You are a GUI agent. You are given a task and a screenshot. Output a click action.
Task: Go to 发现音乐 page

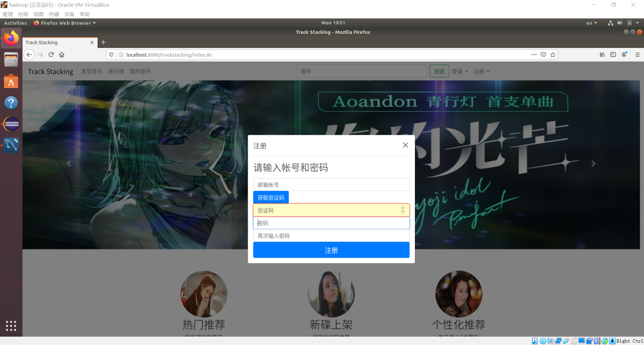tap(92, 72)
